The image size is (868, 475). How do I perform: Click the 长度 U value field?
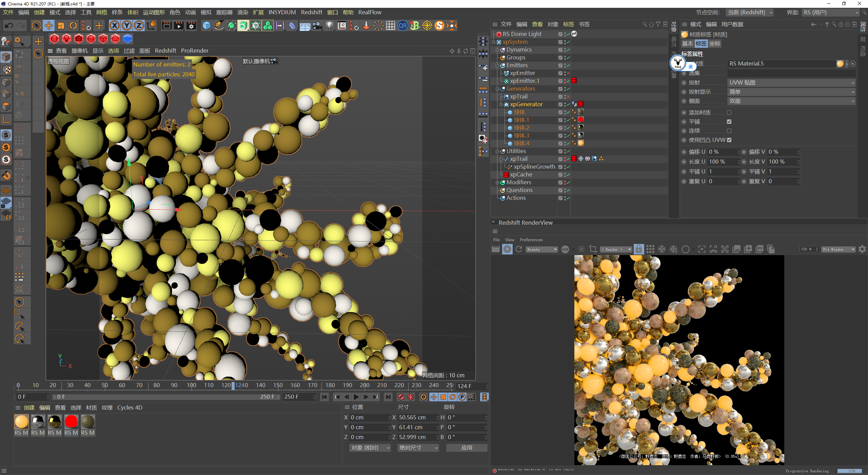coord(723,162)
